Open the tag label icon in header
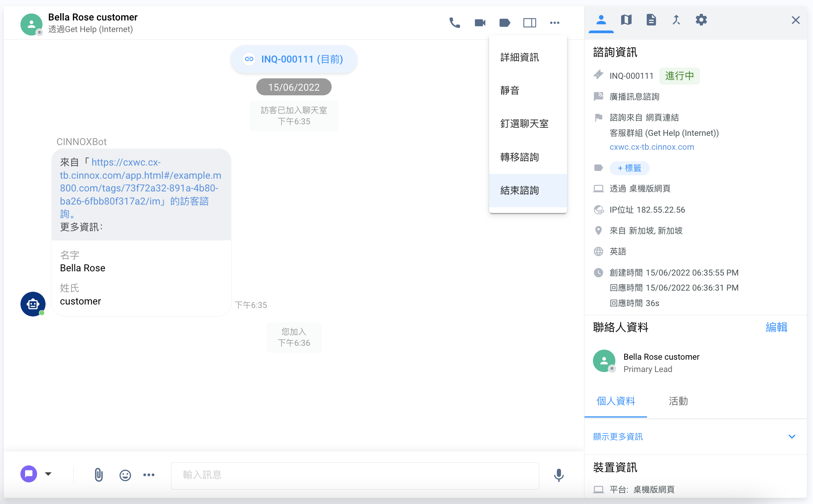 pos(505,23)
